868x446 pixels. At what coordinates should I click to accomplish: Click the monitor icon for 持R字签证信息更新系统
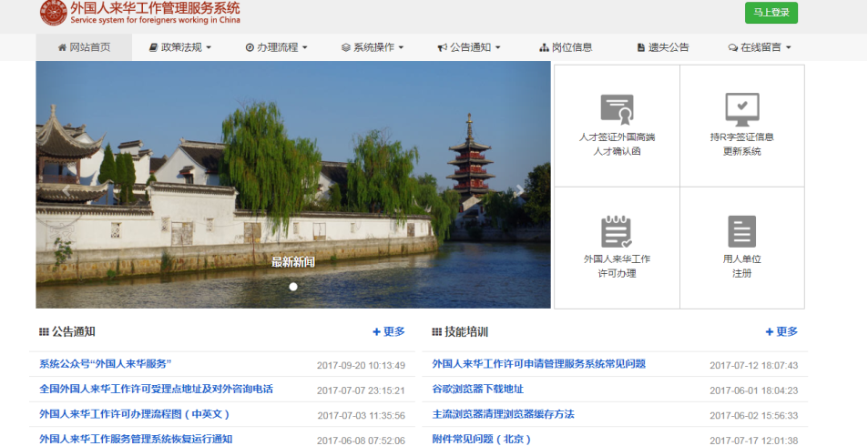(741, 109)
